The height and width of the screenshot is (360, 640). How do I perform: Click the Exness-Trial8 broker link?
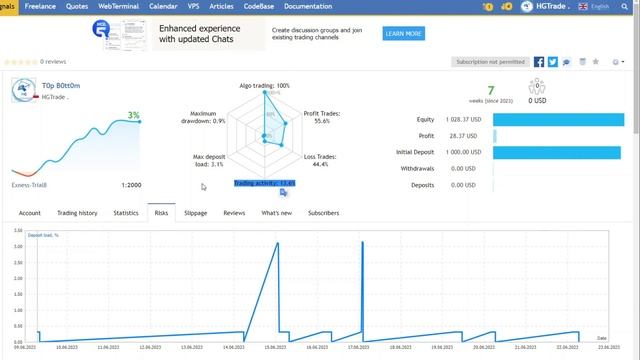pos(29,185)
